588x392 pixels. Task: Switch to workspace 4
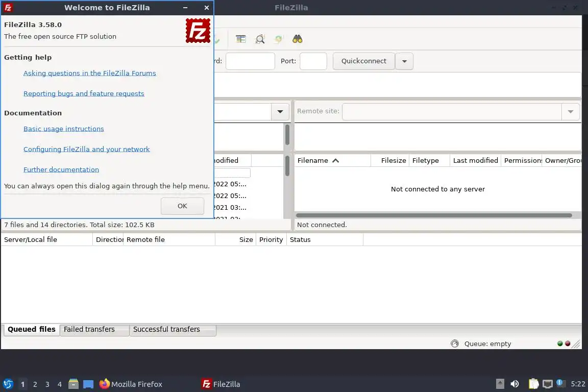point(60,384)
